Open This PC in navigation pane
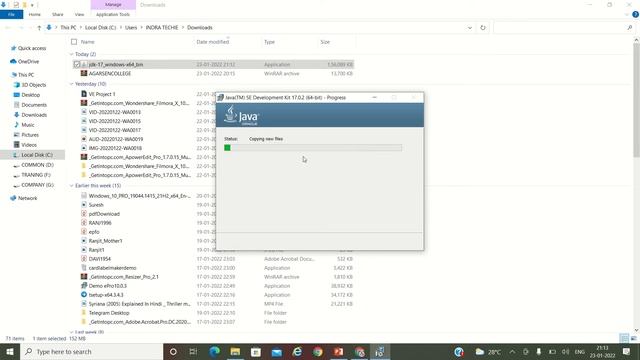Image resolution: width=640 pixels, height=360 pixels. pos(26,75)
